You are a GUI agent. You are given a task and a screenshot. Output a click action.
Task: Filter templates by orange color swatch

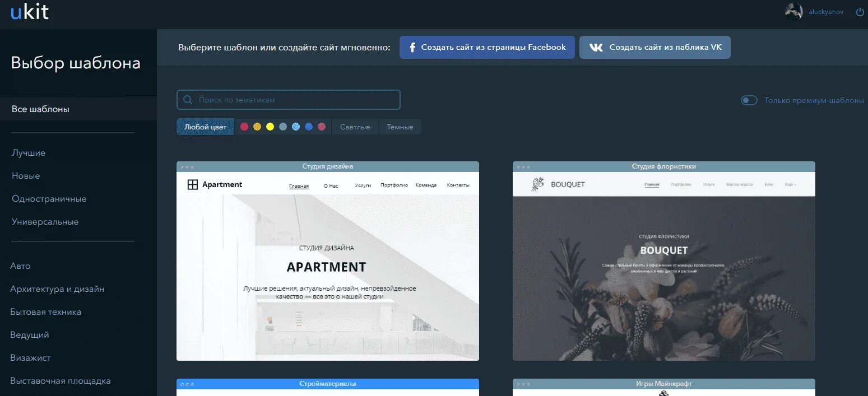[257, 127]
